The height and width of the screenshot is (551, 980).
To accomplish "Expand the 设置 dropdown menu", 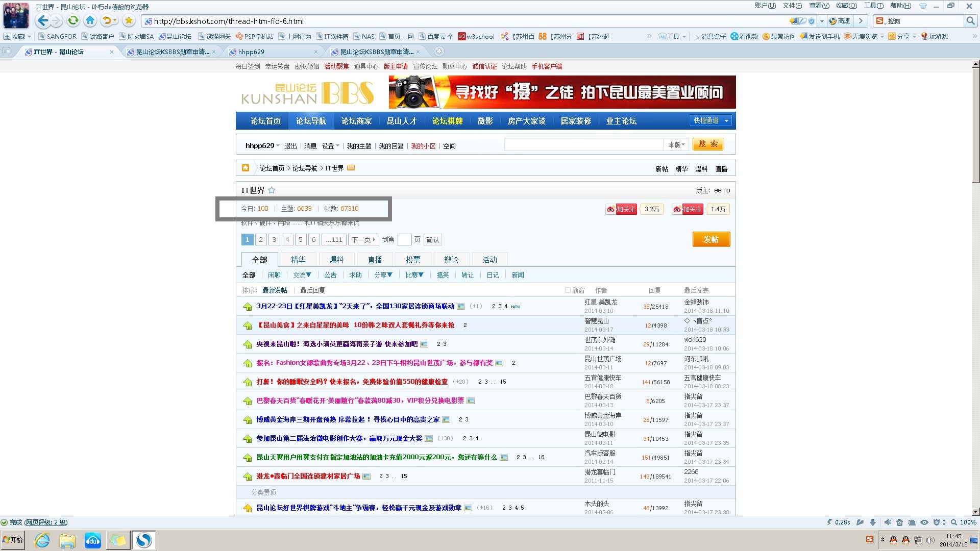I will coord(330,146).
